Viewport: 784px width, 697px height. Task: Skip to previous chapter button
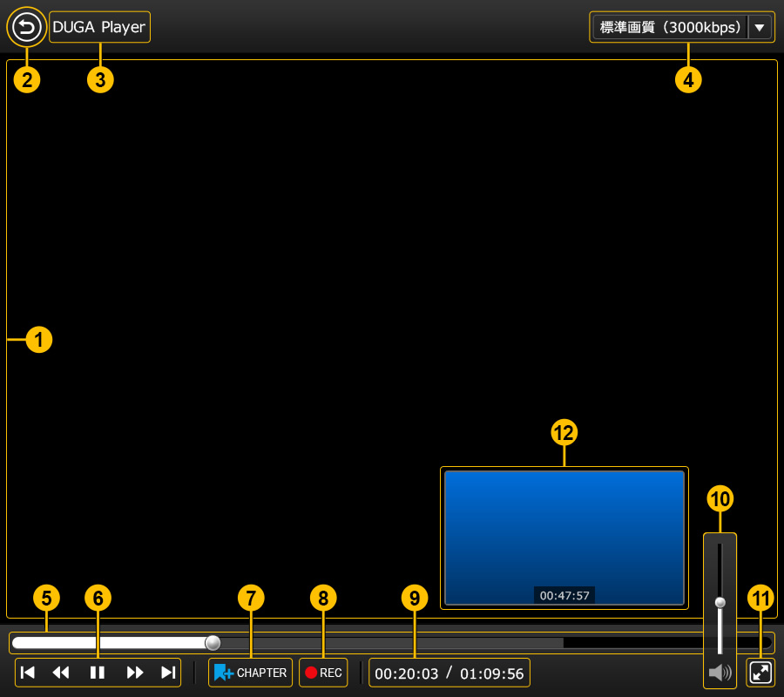[28, 673]
